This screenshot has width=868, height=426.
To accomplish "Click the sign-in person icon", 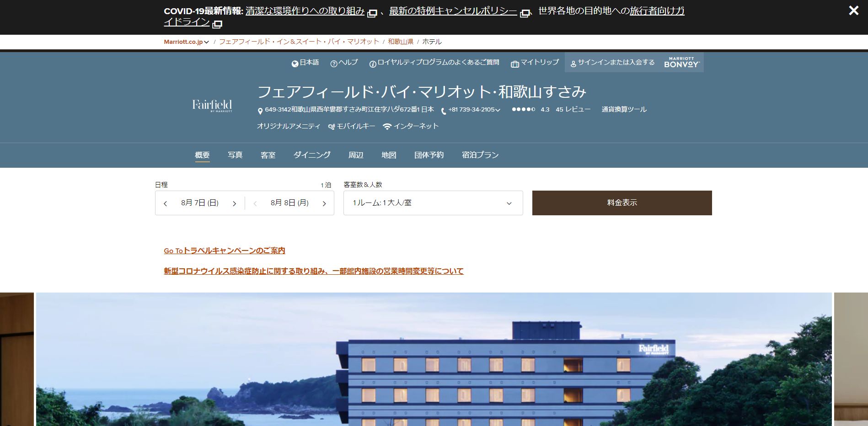I will pyautogui.click(x=573, y=64).
